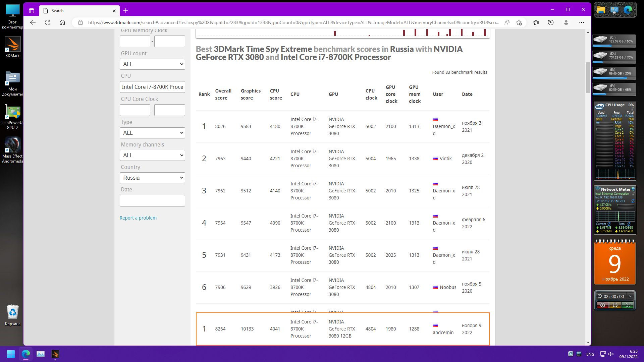Click the Home icon in the toolbar
Screen dimensions: 644x362
pyautogui.click(x=62, y=22)
